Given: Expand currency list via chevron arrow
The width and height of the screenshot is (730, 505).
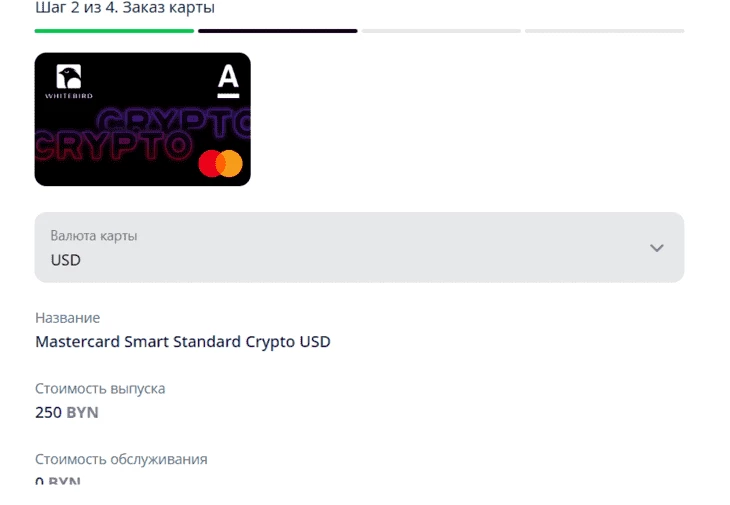Looking at the screenshot, I should pos(656,248).
